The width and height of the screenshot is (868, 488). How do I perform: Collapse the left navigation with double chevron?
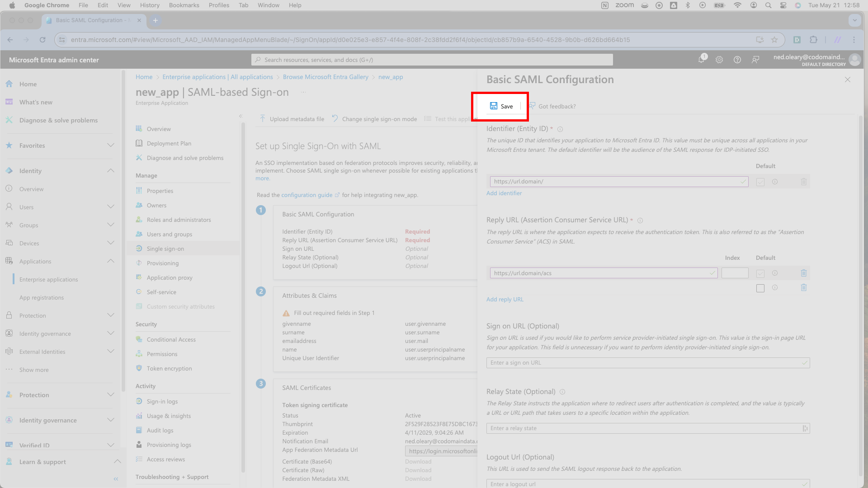pos(116,479)
